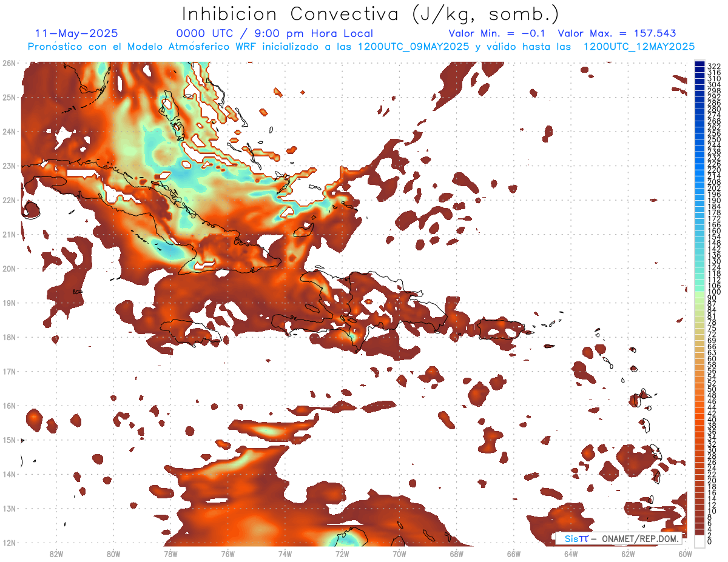Screen dimensions: 728x562
Task: Click the 68W longitude label
Action: [x=456, y=554]
